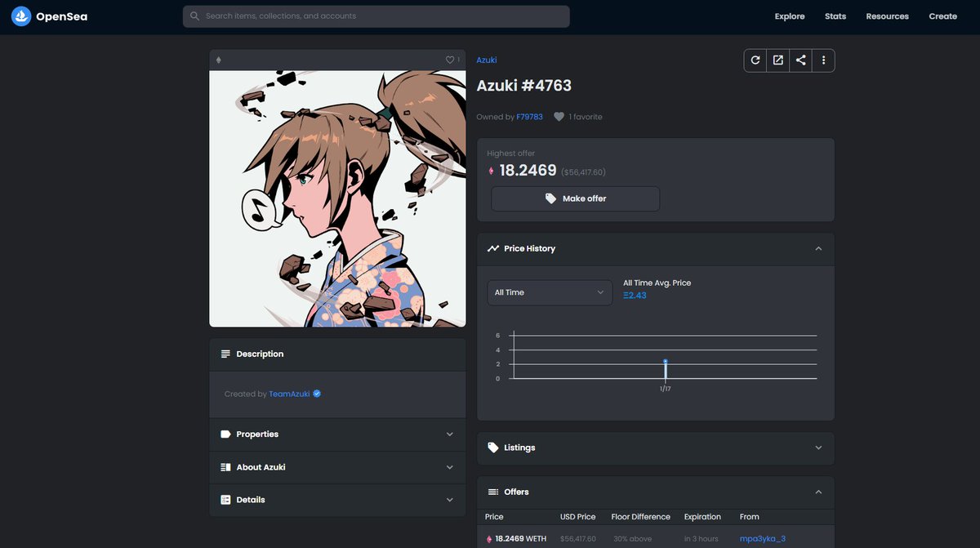The width and height of the screenshot is (980, 548).
Task: Click the Azuki #4763 artwork image
Action: [x=337, y=198]
